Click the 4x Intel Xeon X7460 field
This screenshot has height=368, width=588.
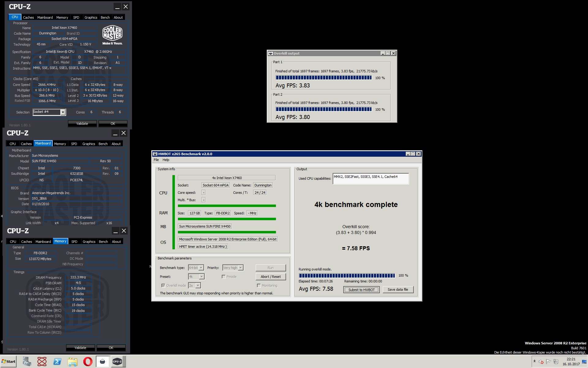point(227,178)
